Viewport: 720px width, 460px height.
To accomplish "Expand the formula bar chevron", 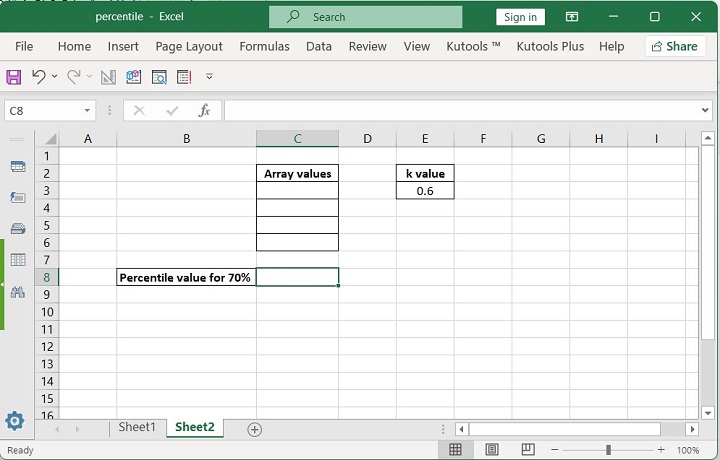I will point(705,110).
